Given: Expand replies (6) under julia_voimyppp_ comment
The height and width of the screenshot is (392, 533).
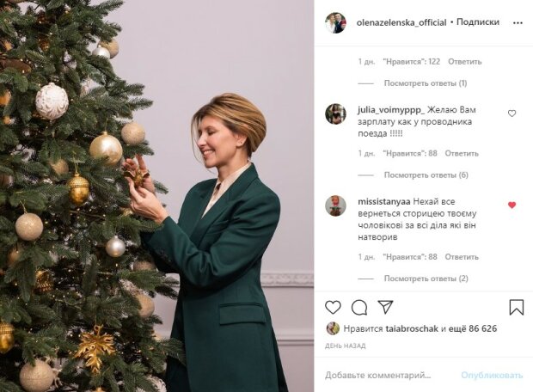Looking at the screenshot, I should click(425, 175).
